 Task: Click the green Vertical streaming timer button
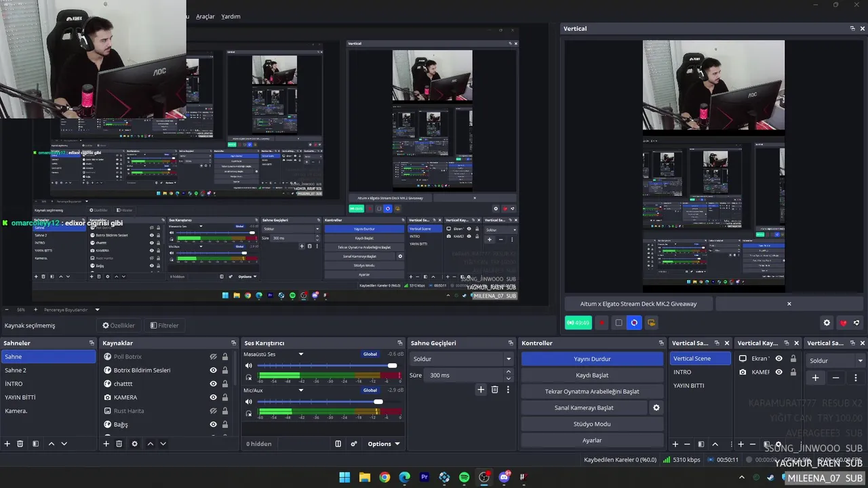tap(578, 323)
